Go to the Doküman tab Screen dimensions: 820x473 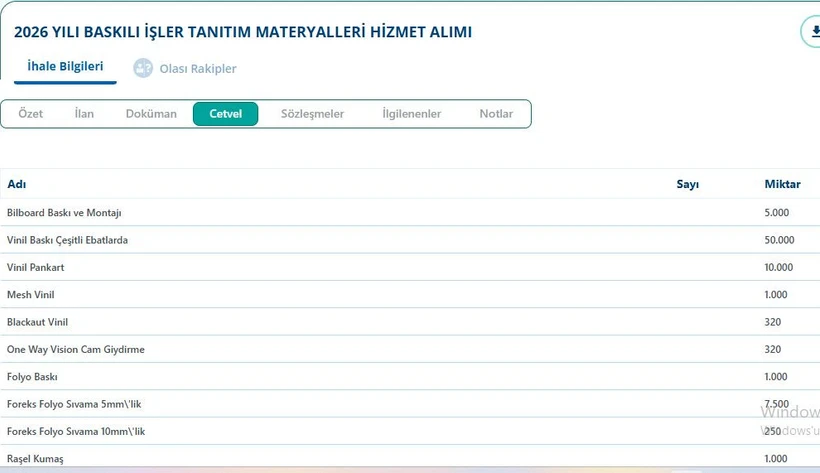coord(151,114)
